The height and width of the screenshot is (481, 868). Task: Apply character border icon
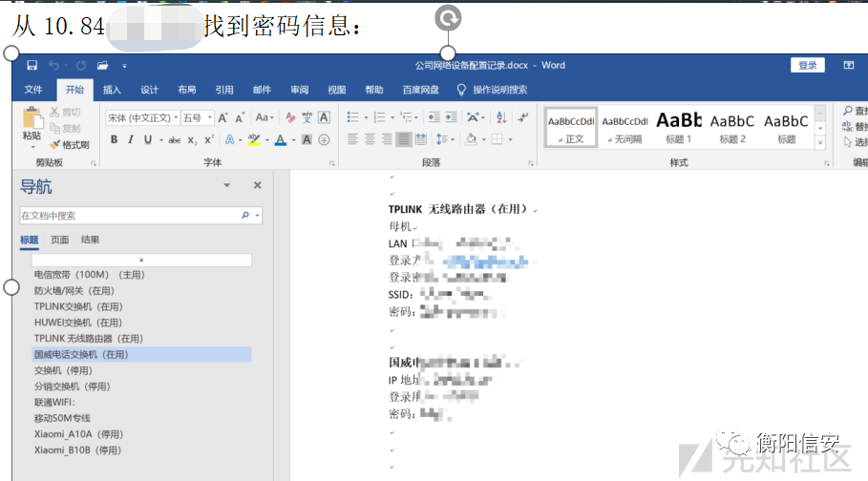[x=324, y=117]
